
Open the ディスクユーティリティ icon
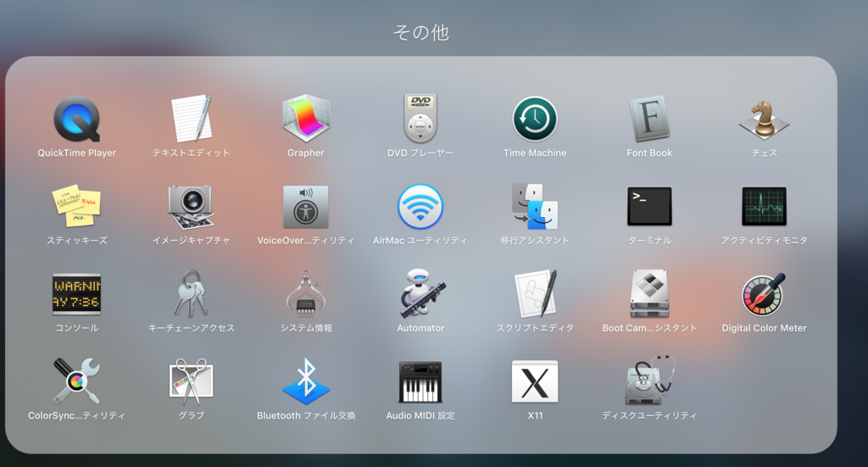[649, 381]
